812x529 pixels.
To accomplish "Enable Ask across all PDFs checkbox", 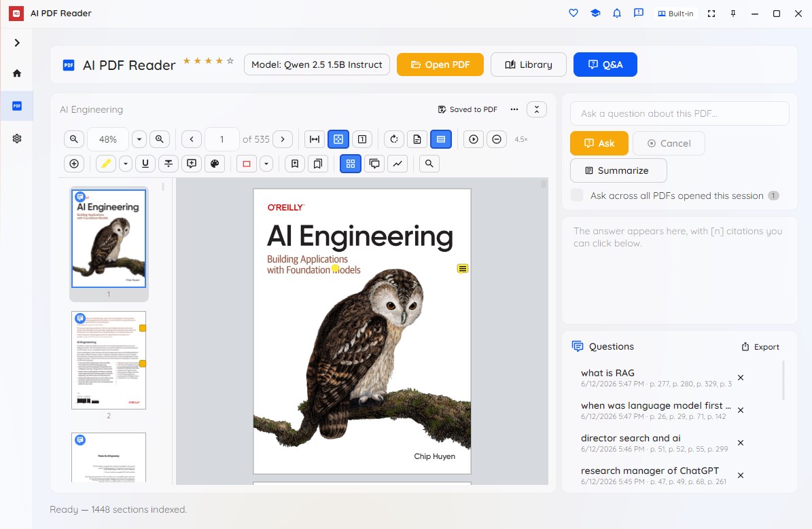I will click(x=577, y=195).
